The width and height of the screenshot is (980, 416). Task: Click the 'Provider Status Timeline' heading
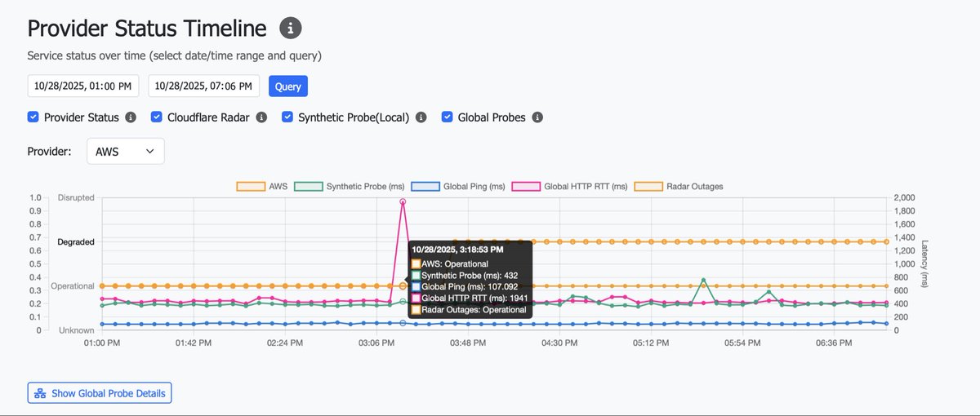147,29
